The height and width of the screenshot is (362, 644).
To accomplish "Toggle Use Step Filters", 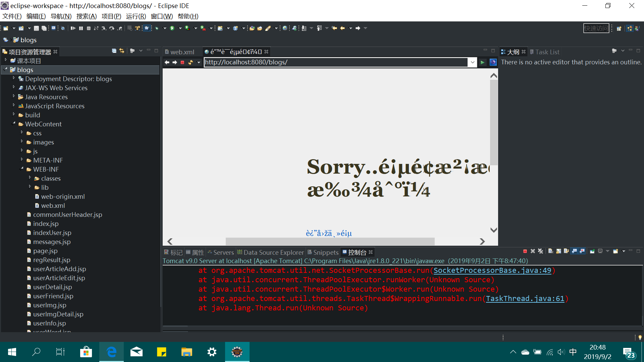I will click(x=137, y=28).
